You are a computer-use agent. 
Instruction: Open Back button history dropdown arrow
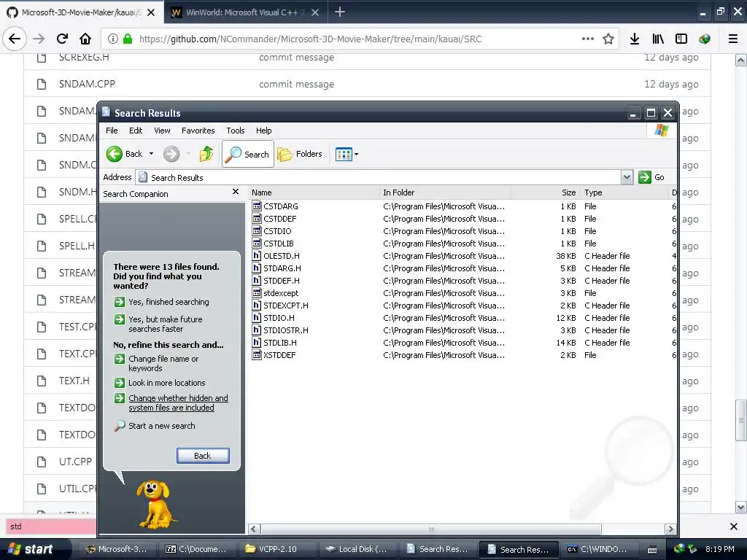[151, 154]
